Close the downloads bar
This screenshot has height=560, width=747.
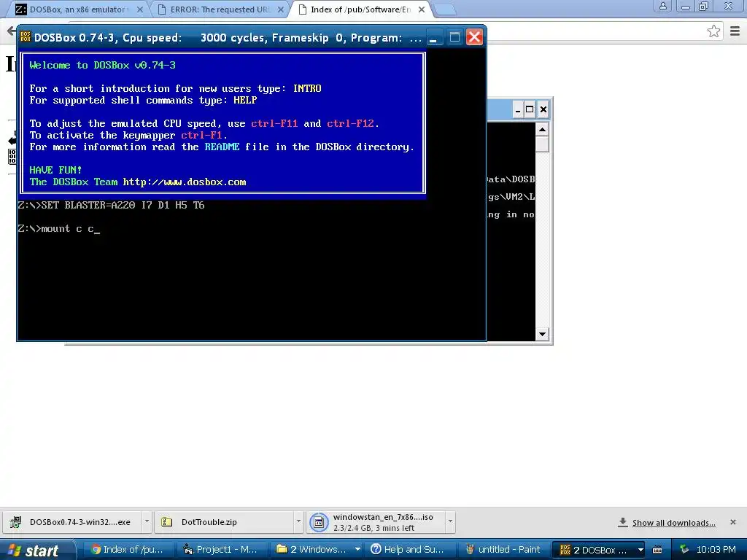point(733,522)
